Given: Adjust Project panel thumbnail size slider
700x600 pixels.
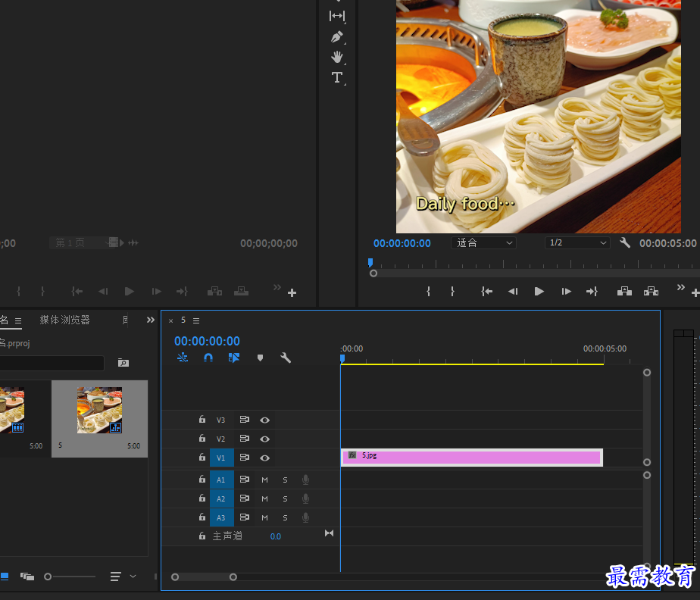Looking at the screenshot, I should [48, 577].
